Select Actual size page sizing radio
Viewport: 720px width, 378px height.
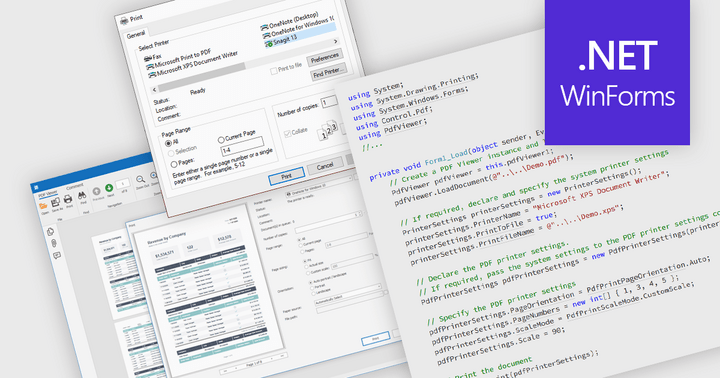pos(307,266)
